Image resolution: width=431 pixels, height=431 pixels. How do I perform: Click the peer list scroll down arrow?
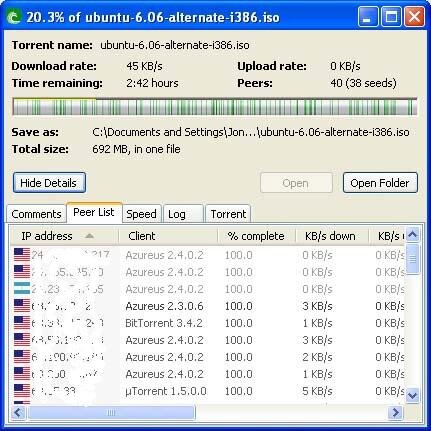(x=413, y=396)
